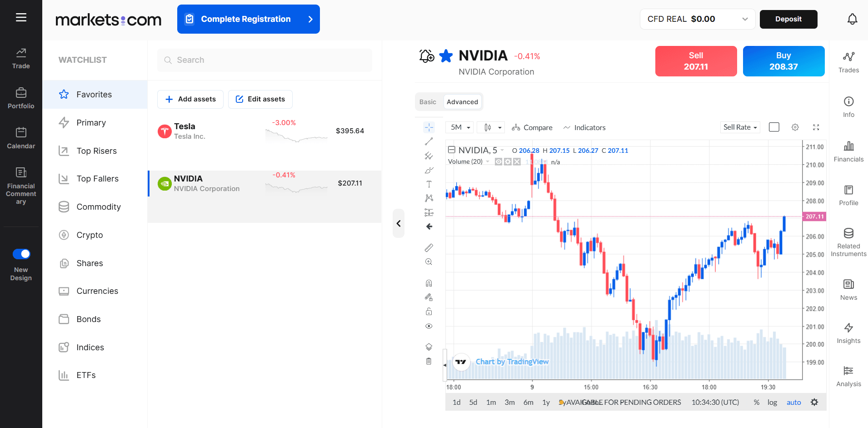Screen dimensions: 868x428
Task: Click the Sell 207.11 button
Action: [x=696, y=61]
